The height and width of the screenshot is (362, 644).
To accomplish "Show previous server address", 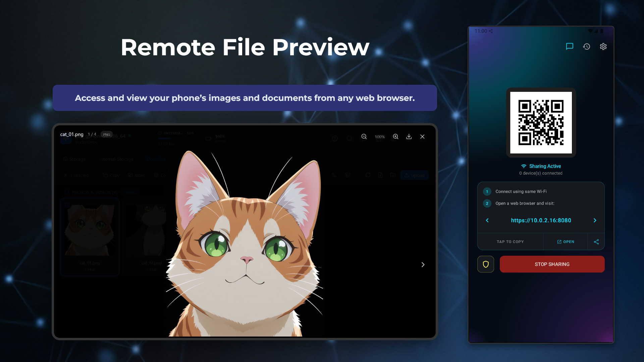I will click(x=487, y=220).
